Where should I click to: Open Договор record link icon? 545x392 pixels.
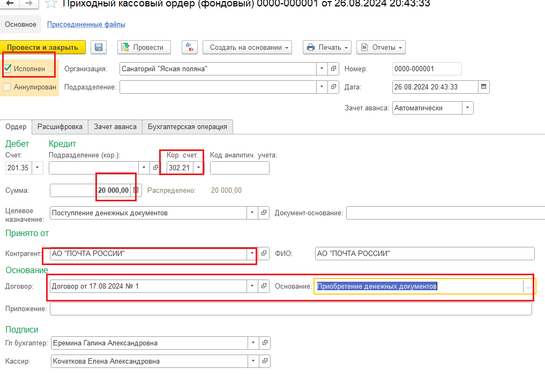point(264,286)
